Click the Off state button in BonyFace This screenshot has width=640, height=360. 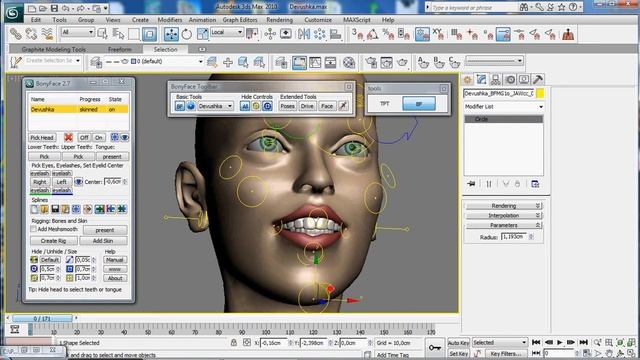84,138
